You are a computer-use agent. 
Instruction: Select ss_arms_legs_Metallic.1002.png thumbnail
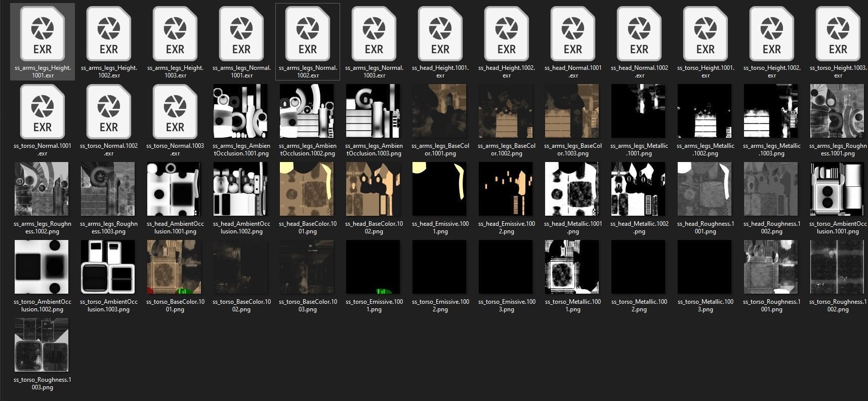click(x=705, y=111)
